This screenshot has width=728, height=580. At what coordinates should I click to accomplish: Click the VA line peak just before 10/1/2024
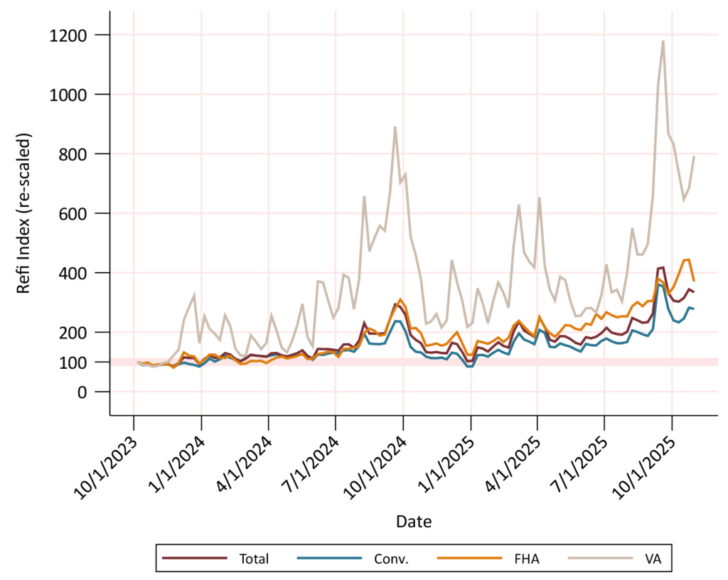point(395,128)
